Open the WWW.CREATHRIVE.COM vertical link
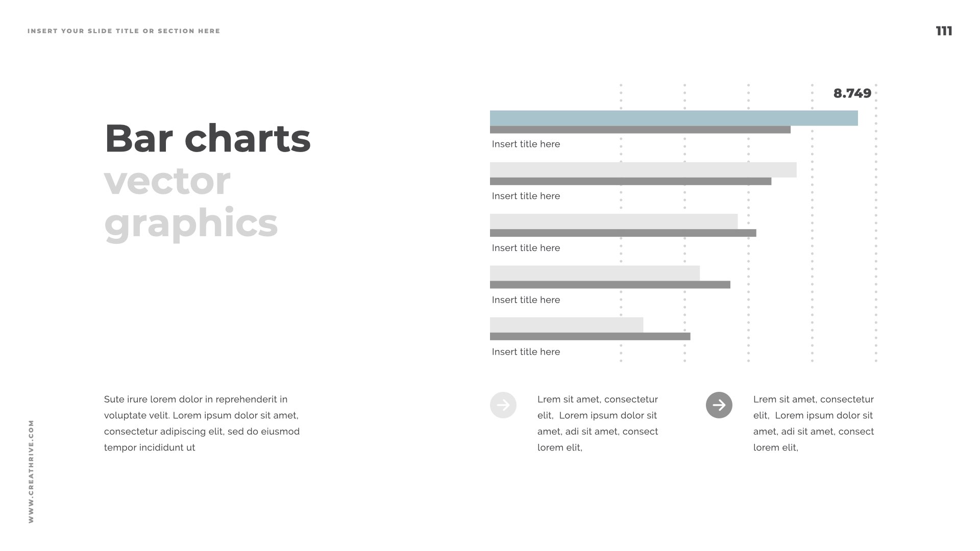This screenshot has height=551, width=980. (31, 471)
